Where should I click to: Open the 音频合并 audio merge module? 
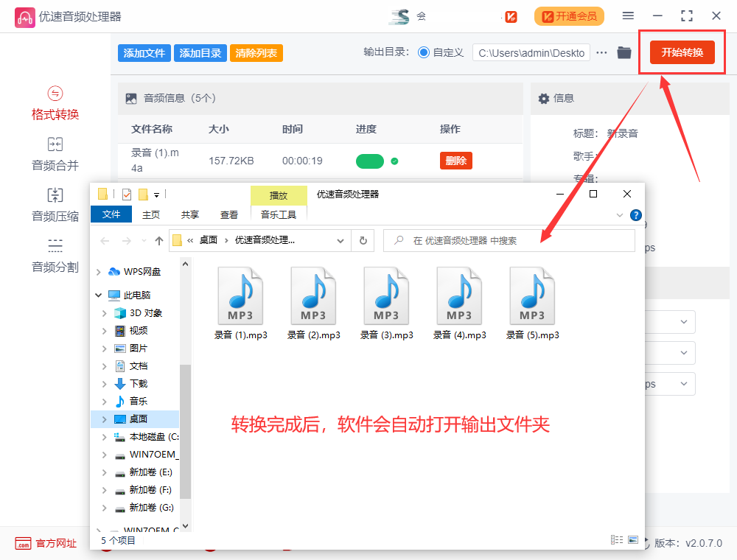click(55, 154)
